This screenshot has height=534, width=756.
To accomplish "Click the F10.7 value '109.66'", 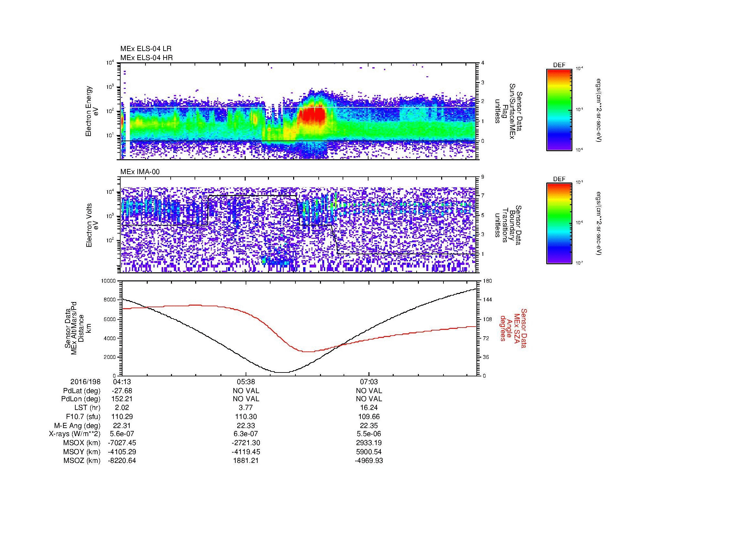I will [x=369, y=416].
